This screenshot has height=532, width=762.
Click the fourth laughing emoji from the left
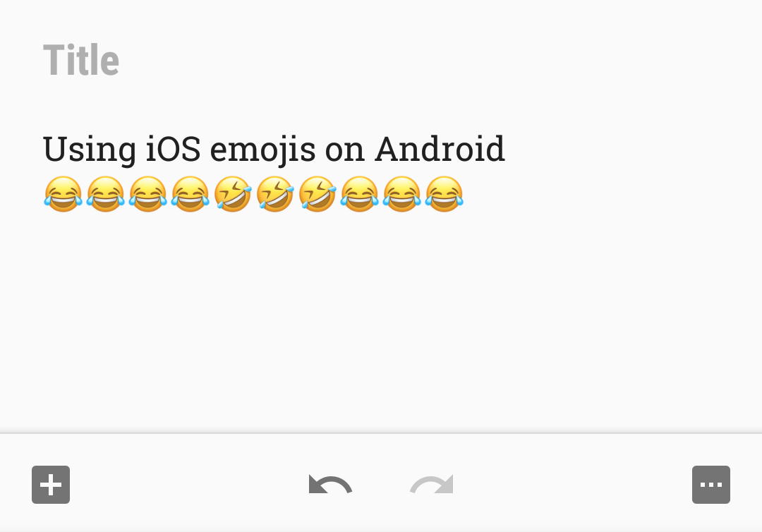pyautogui.click(x=190, y=194)
